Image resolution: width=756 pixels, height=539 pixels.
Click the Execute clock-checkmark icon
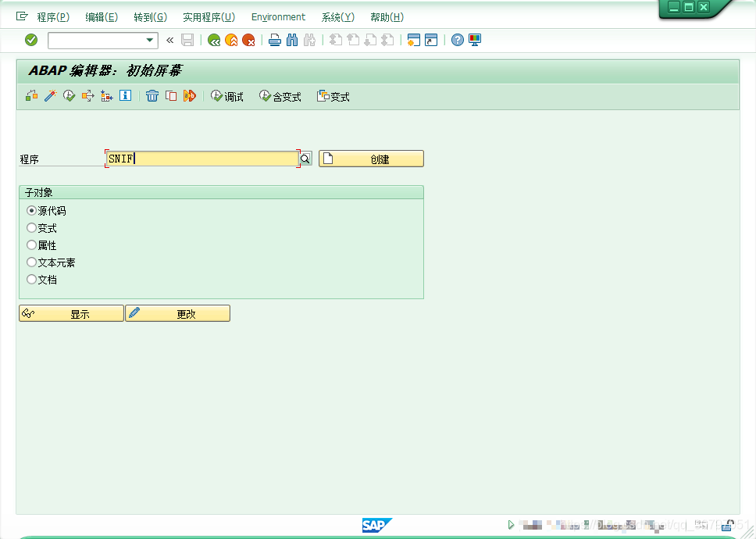[x=69, y=96]
